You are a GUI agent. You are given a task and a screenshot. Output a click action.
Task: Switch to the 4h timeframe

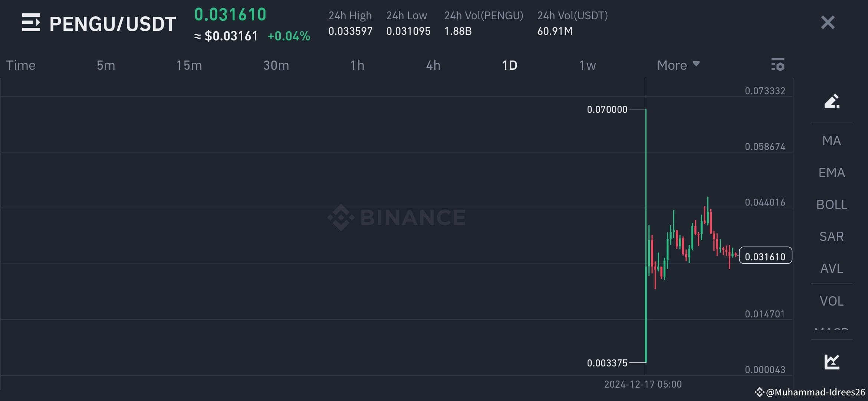tap(433, 65)
